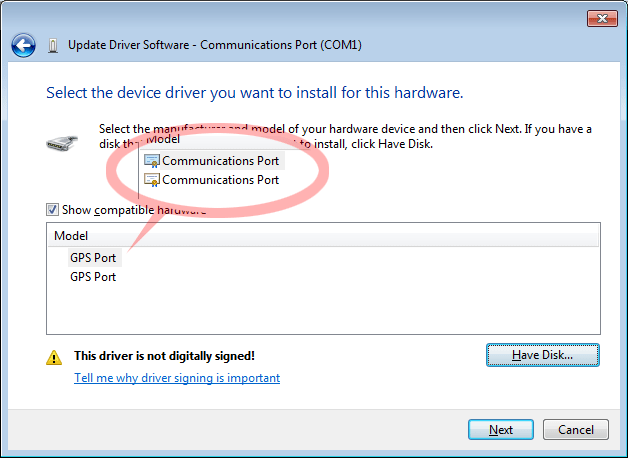
Task: Select the second GPS Port entry
Action: pyautogui.click(x=92, y=277)
